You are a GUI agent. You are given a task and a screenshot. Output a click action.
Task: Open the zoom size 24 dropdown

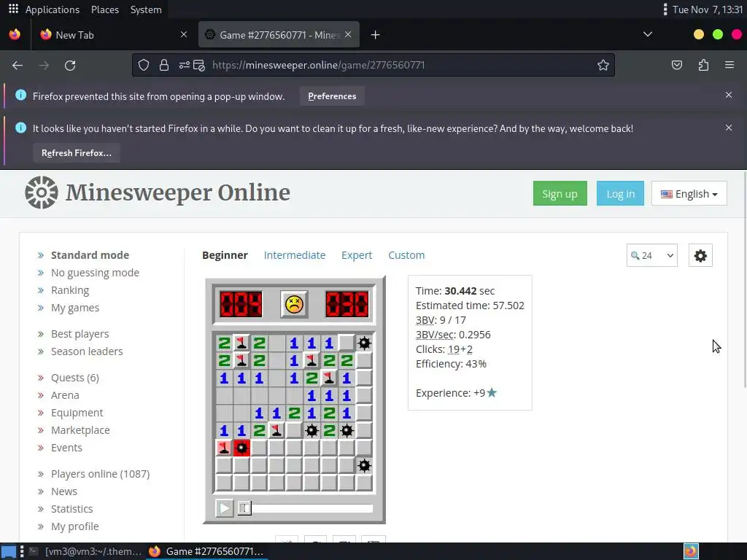point(651,256)
